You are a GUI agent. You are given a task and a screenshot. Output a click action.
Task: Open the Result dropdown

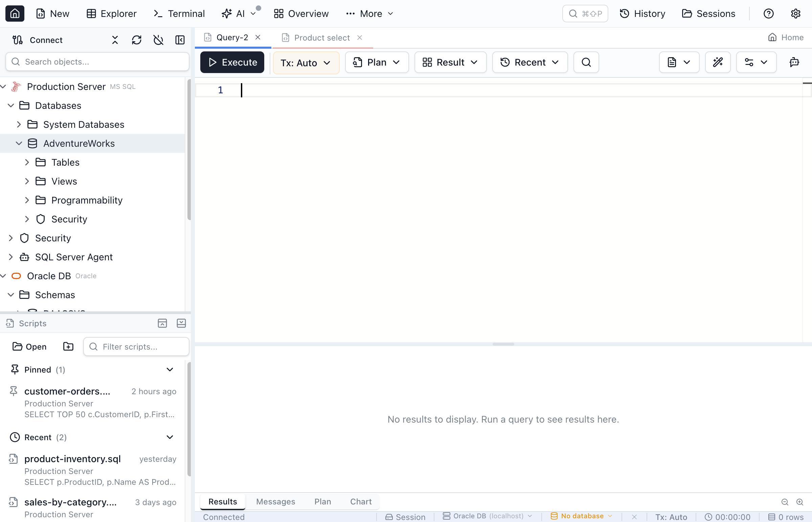point(450,62)
